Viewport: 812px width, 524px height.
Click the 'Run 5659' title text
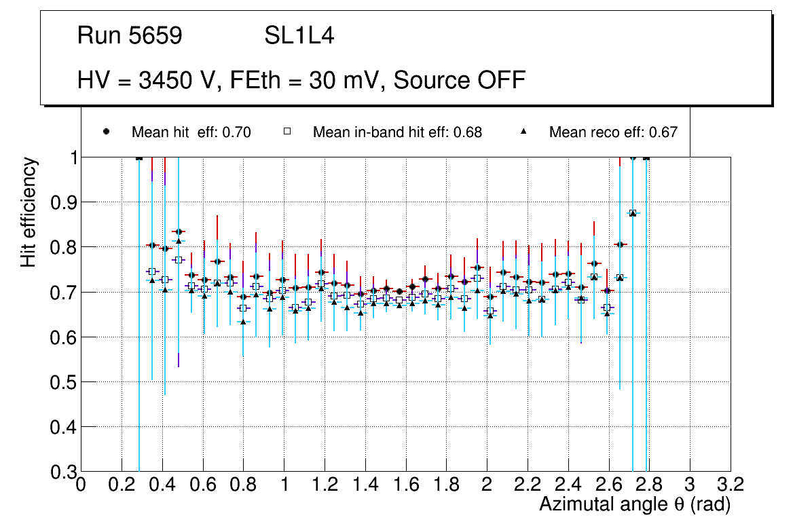130,36
